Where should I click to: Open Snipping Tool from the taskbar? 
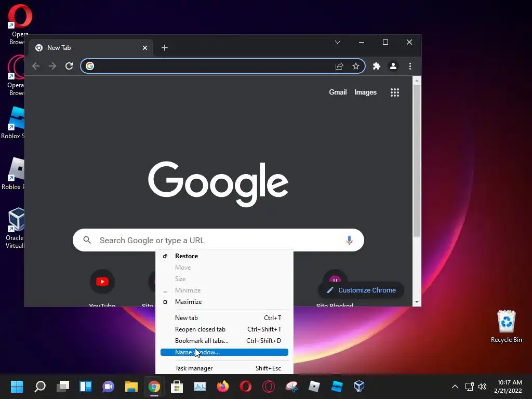click(291, 387)
